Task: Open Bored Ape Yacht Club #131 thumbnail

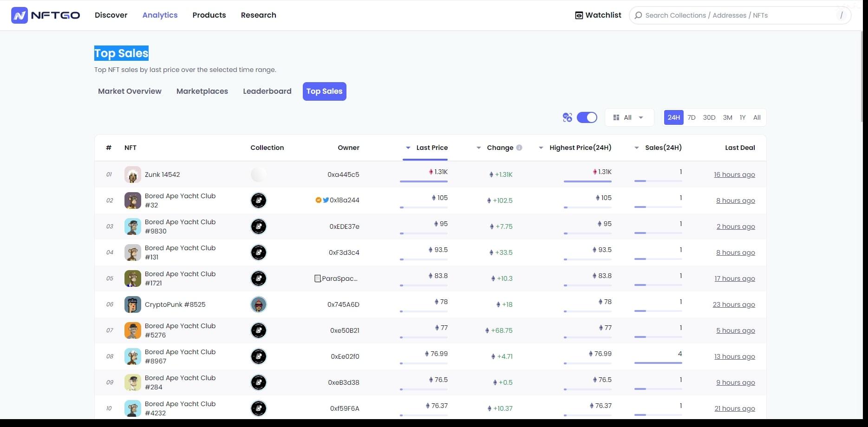Action: click(132, 252)
